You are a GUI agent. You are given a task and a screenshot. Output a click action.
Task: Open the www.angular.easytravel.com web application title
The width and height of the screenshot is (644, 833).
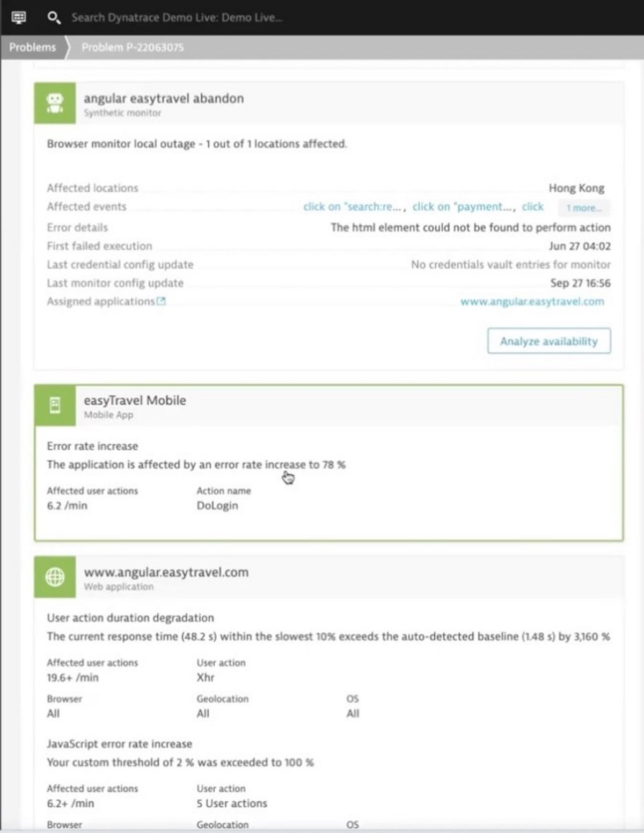coord(166,572)
